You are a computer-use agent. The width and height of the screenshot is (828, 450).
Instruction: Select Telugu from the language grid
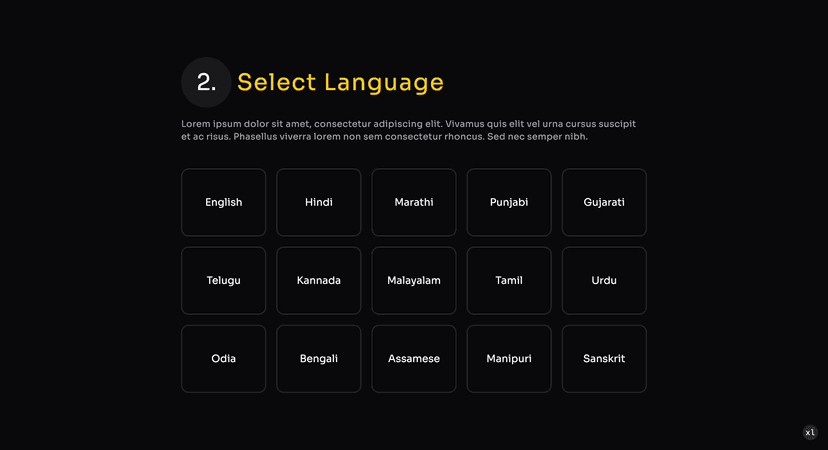pyautogui.click(x=223, y=280)
